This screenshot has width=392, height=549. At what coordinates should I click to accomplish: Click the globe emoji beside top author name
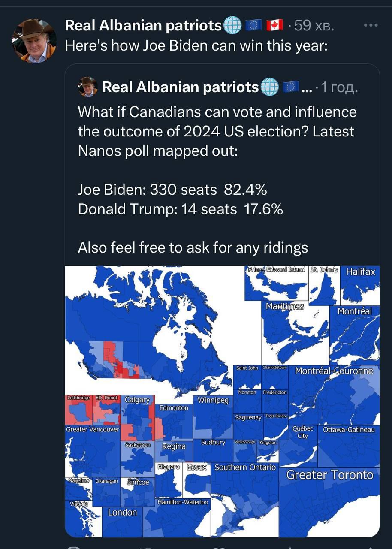click(233, 26)
